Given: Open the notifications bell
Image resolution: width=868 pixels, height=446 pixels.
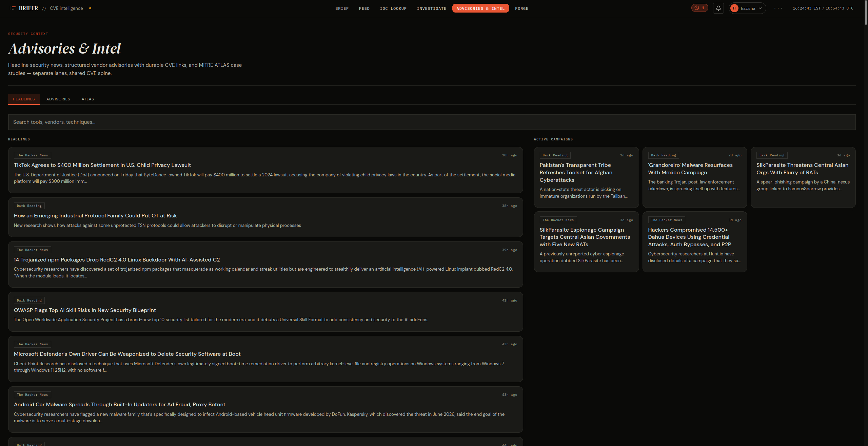Looking at the screenshot, I should tap(718, 8).
